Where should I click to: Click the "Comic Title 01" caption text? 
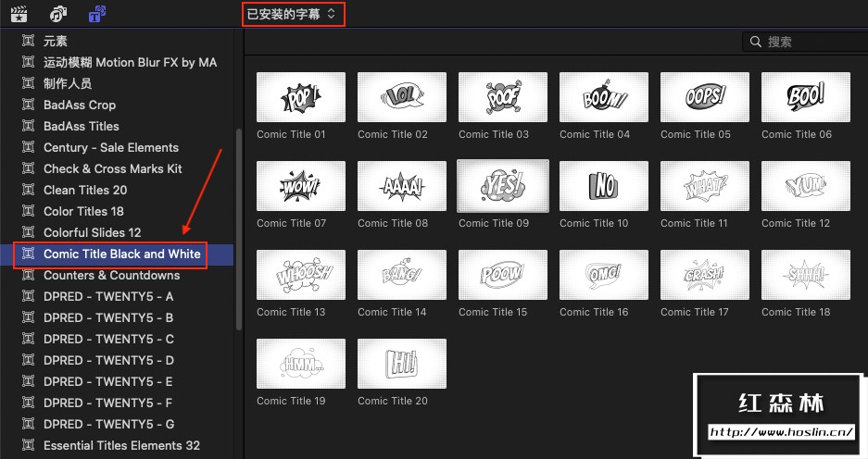pos(291,134)
